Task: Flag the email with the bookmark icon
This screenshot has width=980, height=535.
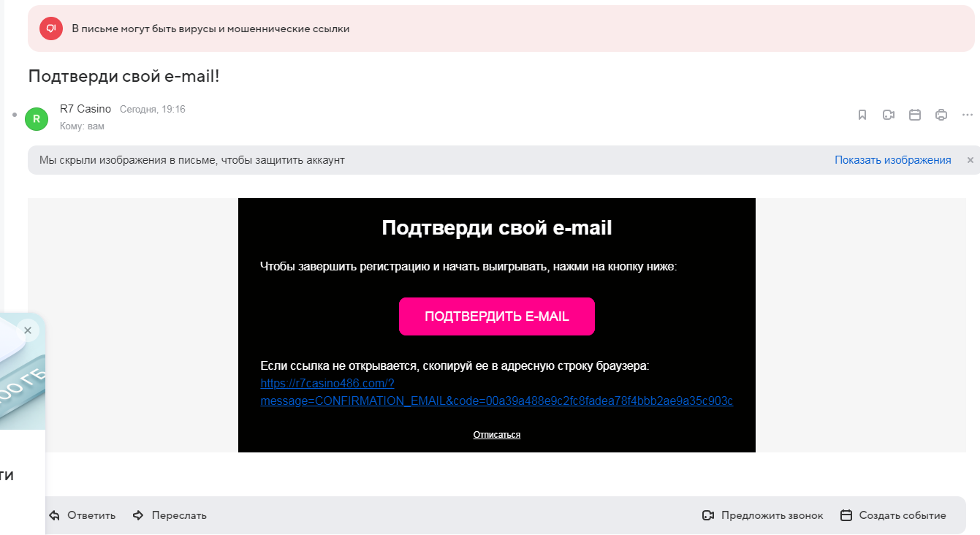Action: pyautogui.click(x=862, y=115)
